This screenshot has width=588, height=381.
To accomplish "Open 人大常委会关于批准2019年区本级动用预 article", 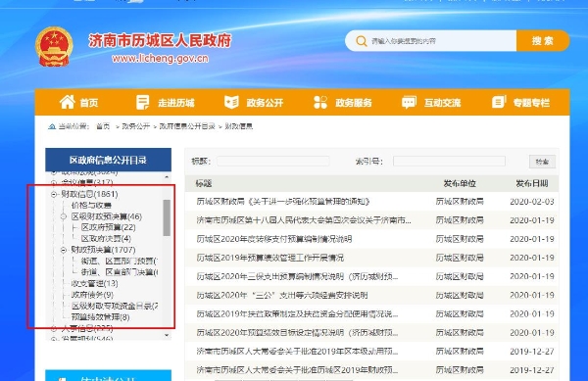I will (x=297, y=352).
